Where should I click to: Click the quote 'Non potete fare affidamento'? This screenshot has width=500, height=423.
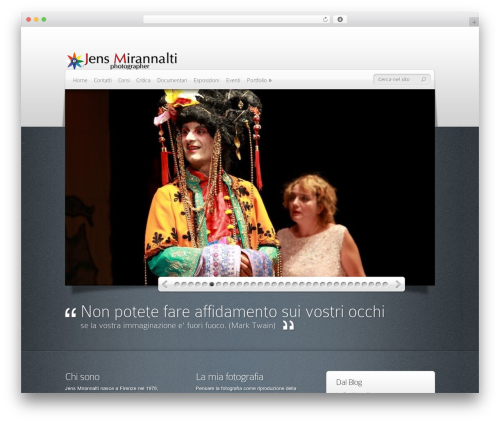click(x=178, y=312)
